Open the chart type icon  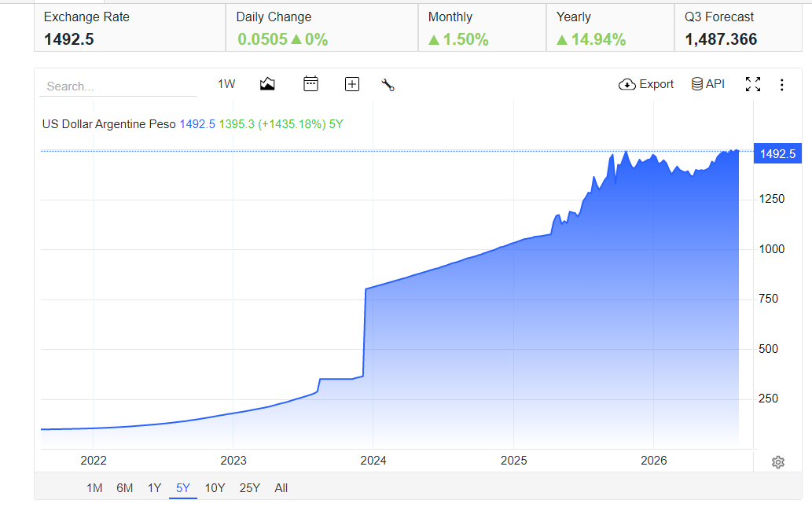click(267, 84)
